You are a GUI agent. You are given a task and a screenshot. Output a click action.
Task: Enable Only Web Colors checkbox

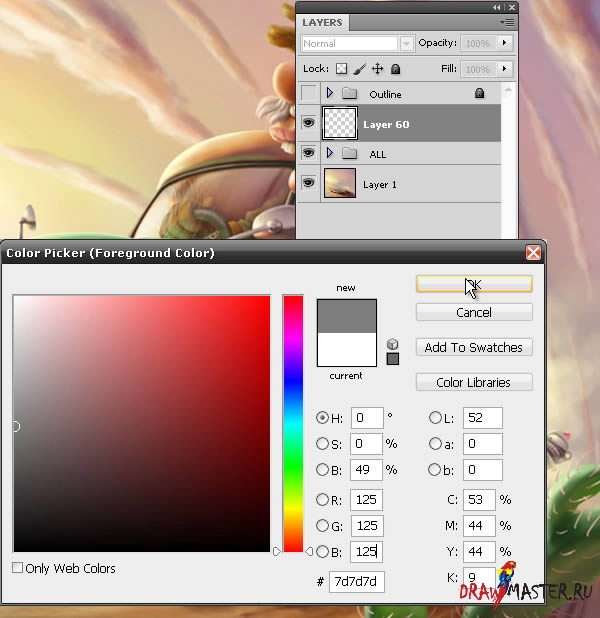[x=17, y=568]
